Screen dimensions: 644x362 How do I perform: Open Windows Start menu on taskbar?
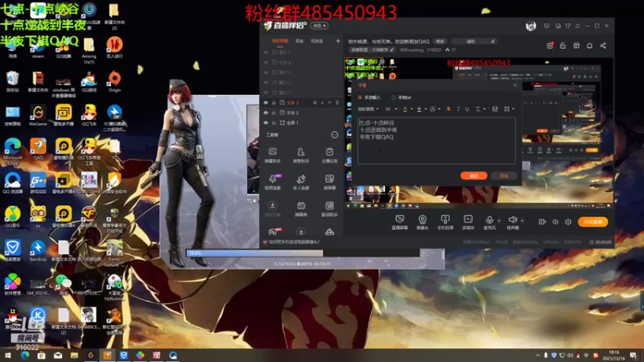[7, 355]
